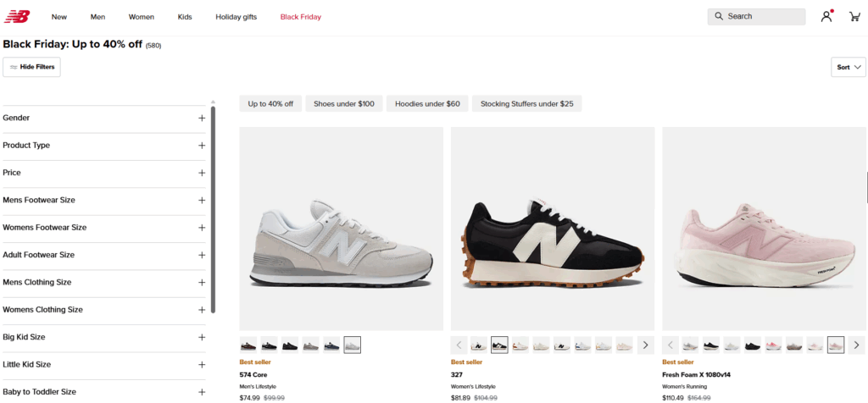Show previous Fresh Foam X 1080v14 colors
The height and width of the screenshot is (403, 868).
[671, 345]
